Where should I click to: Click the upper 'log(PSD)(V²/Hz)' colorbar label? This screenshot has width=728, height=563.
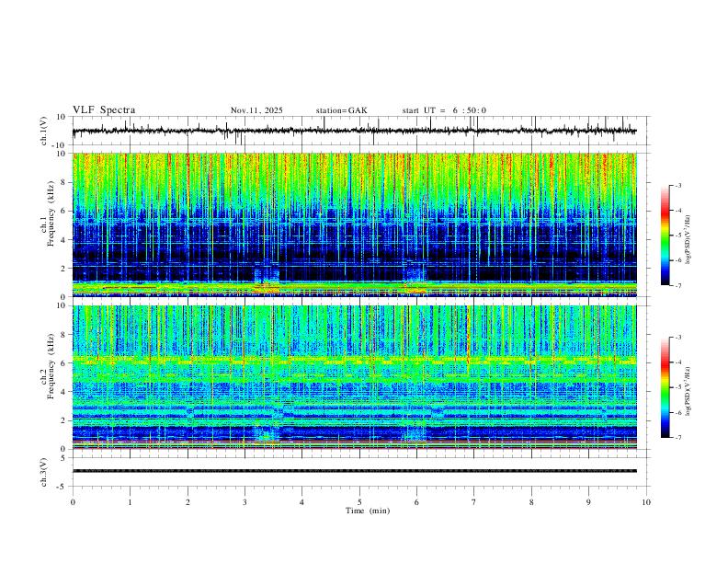click(x=688, y=240)
